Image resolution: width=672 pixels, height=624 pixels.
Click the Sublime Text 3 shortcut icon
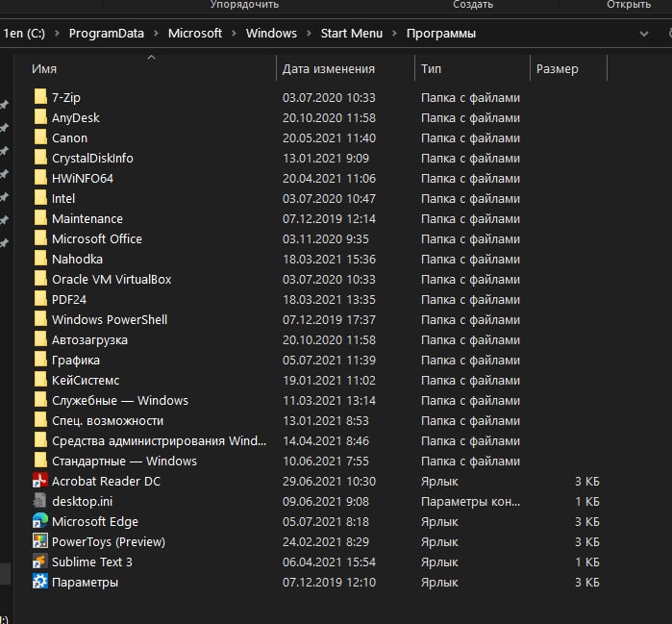[40, 562]
